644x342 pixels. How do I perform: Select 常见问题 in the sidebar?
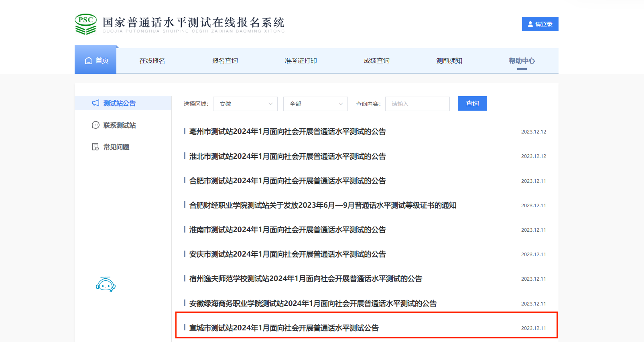tap(116, 147)
